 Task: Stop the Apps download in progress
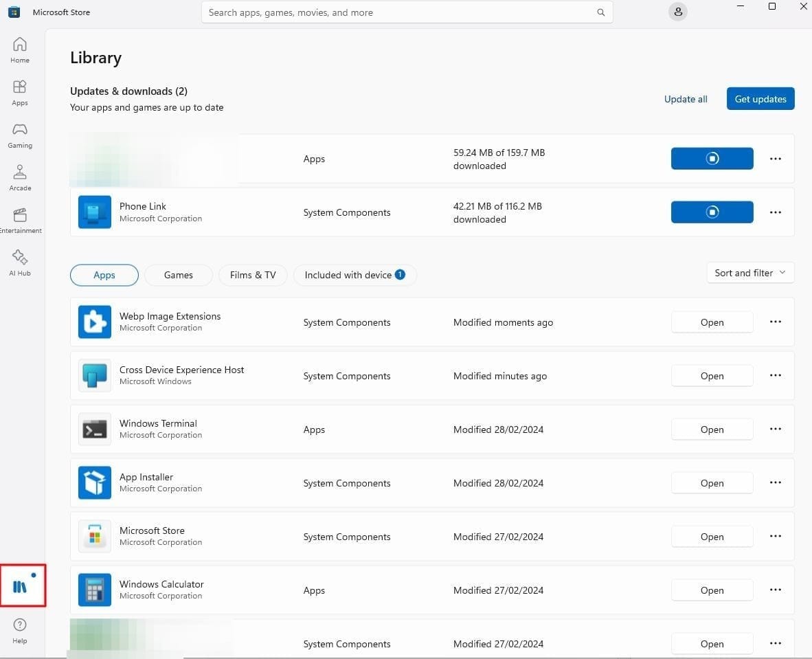point(712,158)
